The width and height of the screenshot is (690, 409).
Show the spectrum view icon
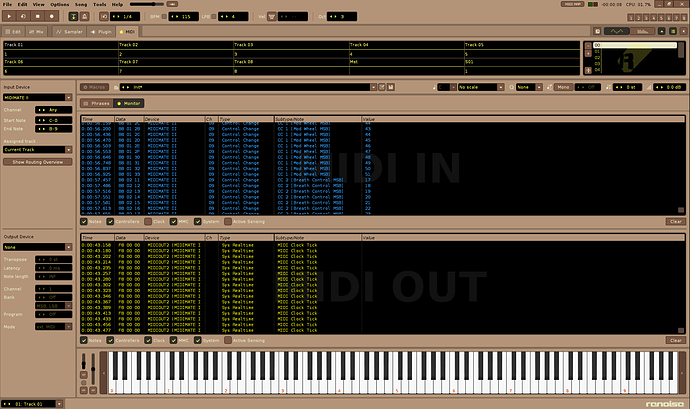[x=642, y=31]
